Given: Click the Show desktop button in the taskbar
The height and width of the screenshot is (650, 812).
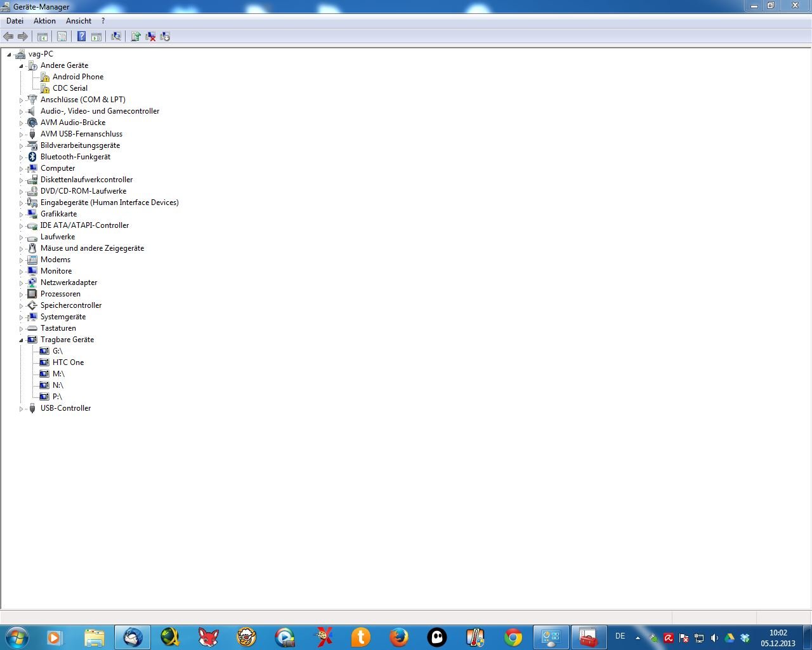Looking at the screenshot, I should click(807, 637).
